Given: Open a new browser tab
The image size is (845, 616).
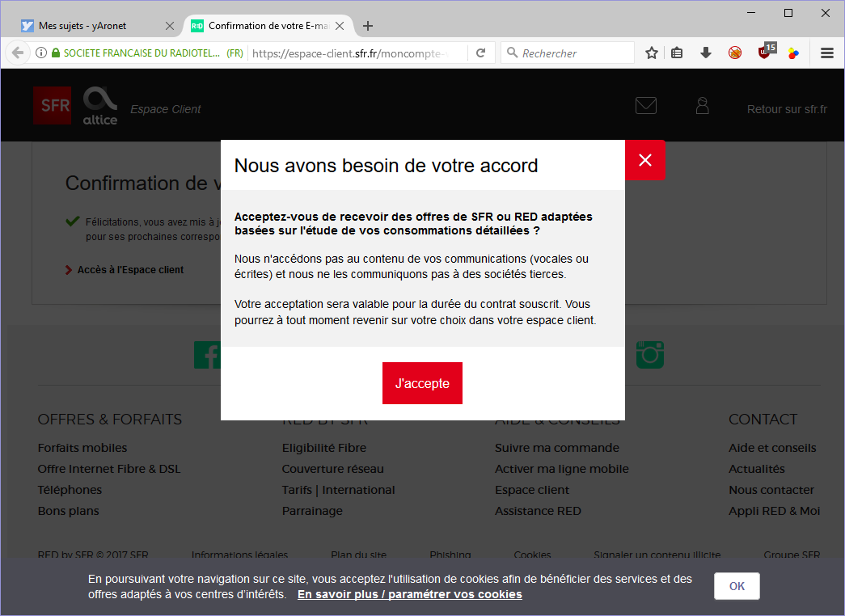Looking at the screenshot, I should 368,26.
